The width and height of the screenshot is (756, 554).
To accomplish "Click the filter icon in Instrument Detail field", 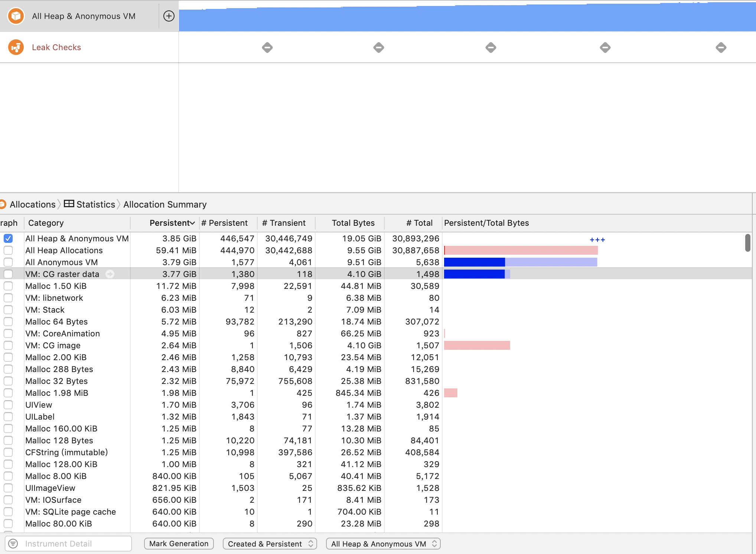I will point(13,543).
